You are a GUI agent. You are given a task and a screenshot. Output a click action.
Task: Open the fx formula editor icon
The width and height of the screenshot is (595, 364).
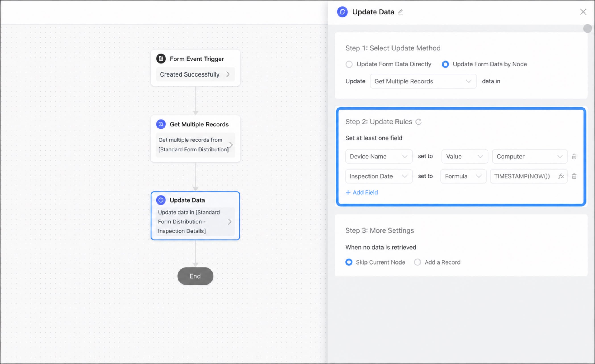coord(561,176)
